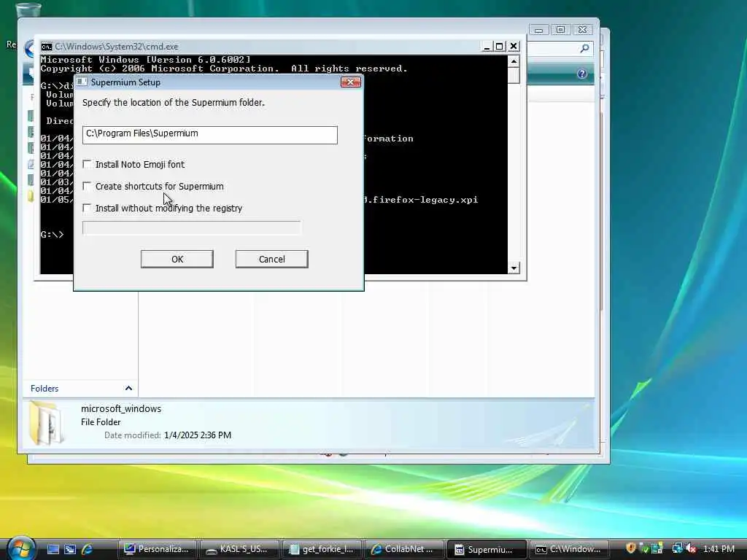Click the date modified value 1/4/2025
The height and width of the screenshot is (560, 747).
click(x=197, y=435)
